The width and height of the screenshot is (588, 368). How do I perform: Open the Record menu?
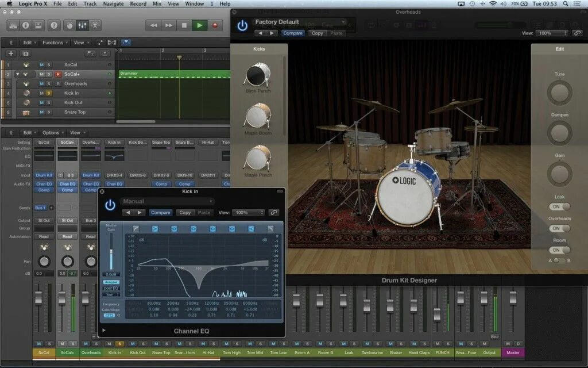click(x=138, y=4)
